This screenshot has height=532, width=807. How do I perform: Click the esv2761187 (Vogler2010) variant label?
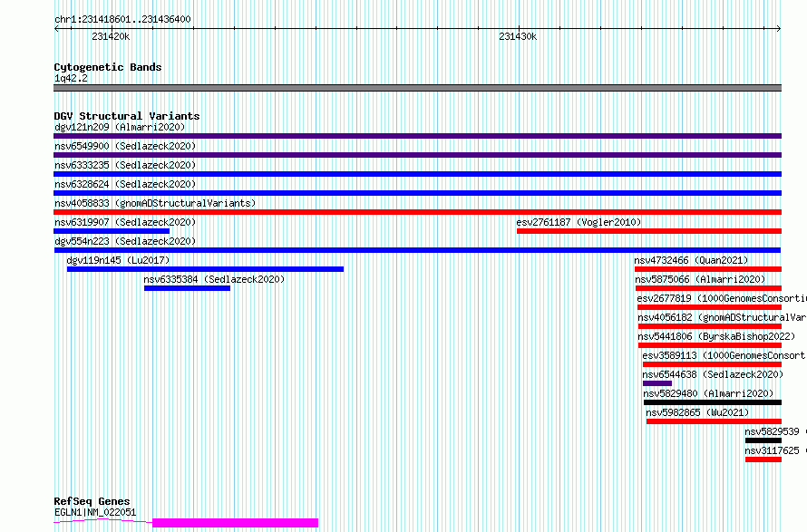579,222
